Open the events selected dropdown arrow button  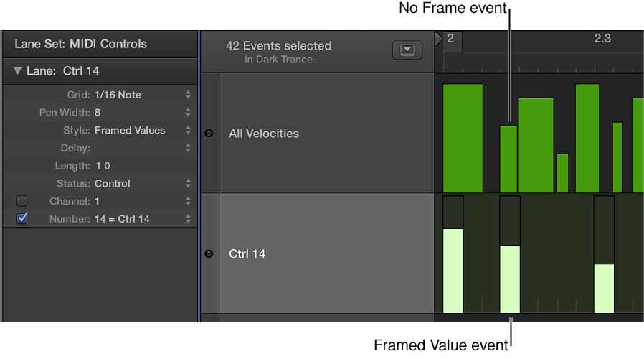(x=407, y=50)
